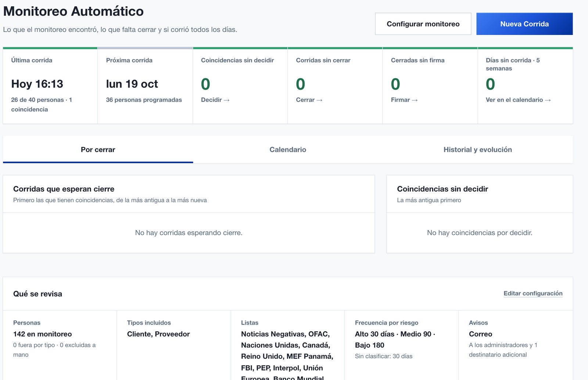The image size is (588, 380).
Task: Click the 'Qué se revisa' heading
Action: click(x=37, y=294)
